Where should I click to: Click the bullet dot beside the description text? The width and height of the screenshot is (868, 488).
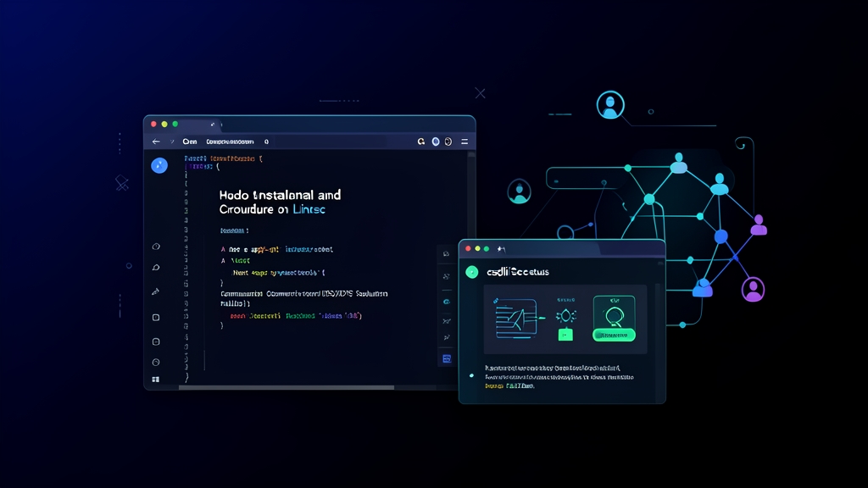(x=471, y=375)
